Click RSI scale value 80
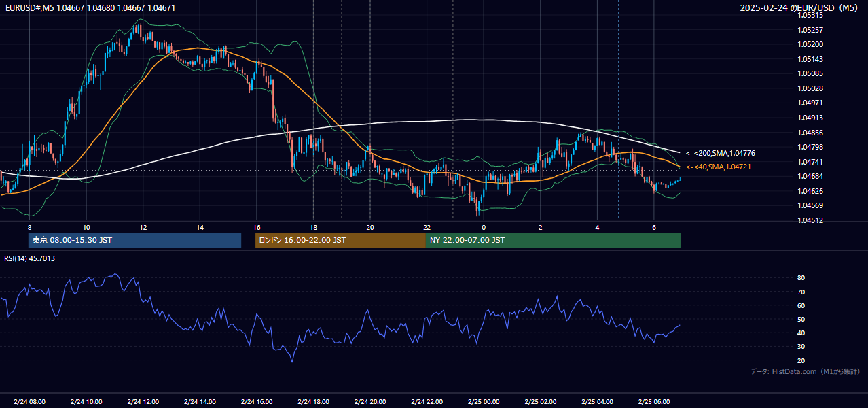 click(801, 278)
